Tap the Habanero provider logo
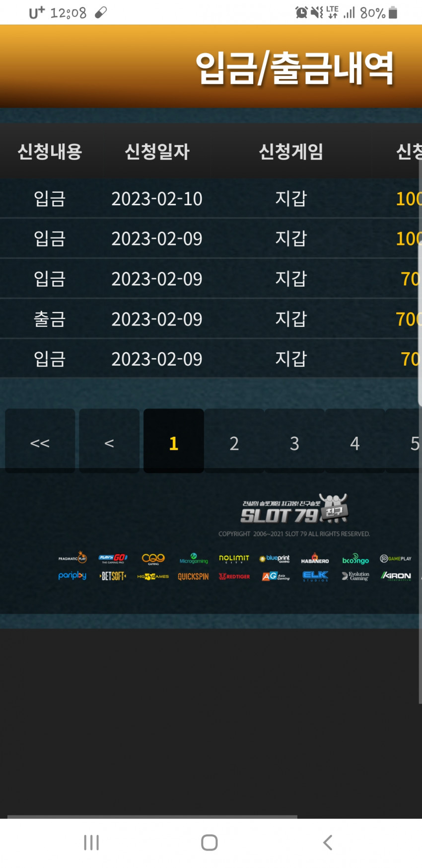 [x=315, y=558]
